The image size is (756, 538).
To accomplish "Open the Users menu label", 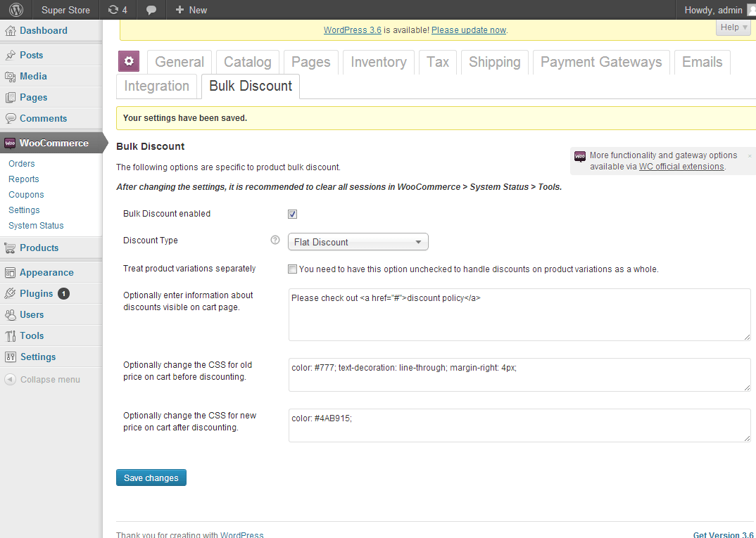I will click(x=32, y=315).
